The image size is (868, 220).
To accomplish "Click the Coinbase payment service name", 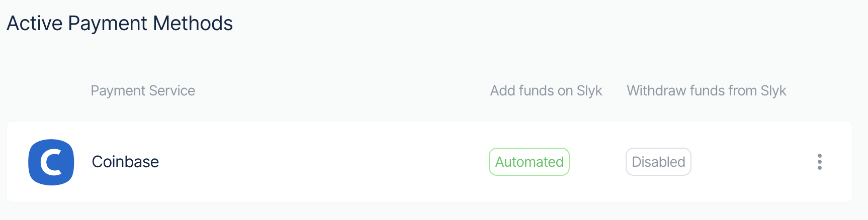I will point(125,162).
